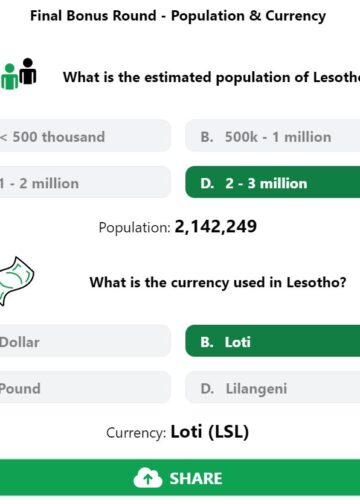Click the banknote currency icon
The width and height of the screenshot is (360, 504).
coord(15,281)
